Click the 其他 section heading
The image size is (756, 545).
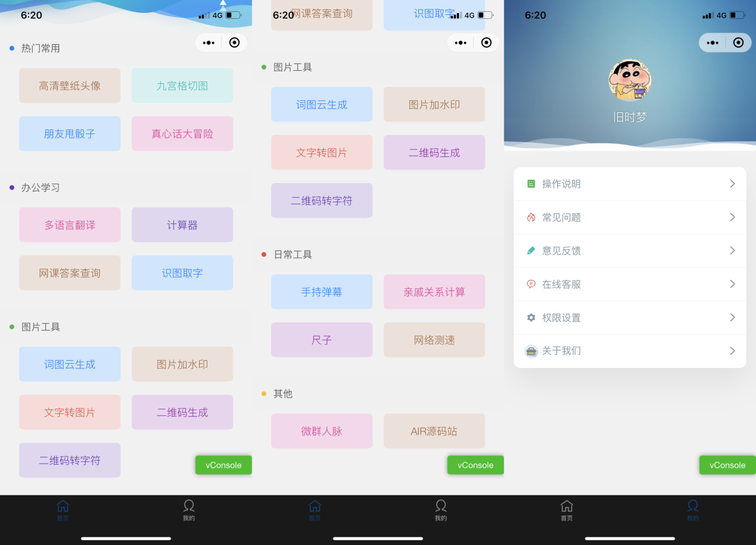(283, 394)
